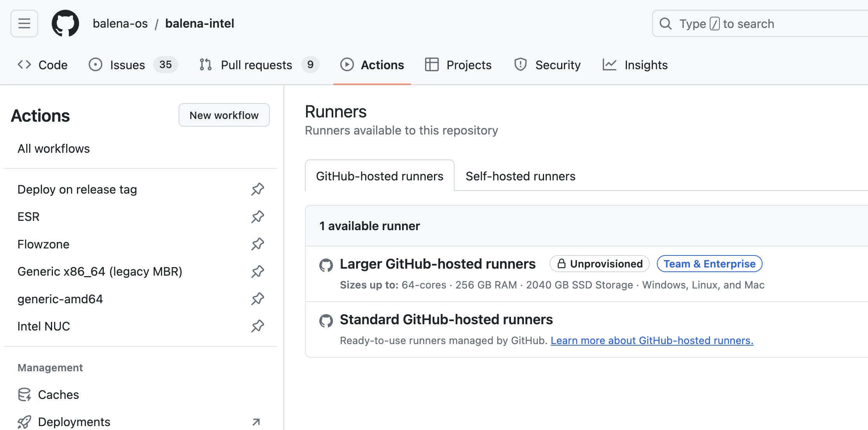Click pin icon next to Generic x86_64 (legacy MBR)
This screenshot has height=430, width=868.
(x=257, y=271)
